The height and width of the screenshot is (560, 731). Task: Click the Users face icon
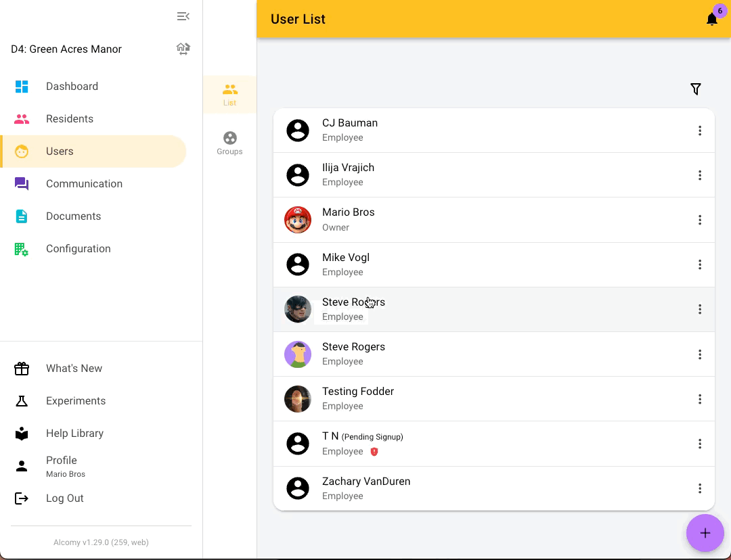click(22, 151)
